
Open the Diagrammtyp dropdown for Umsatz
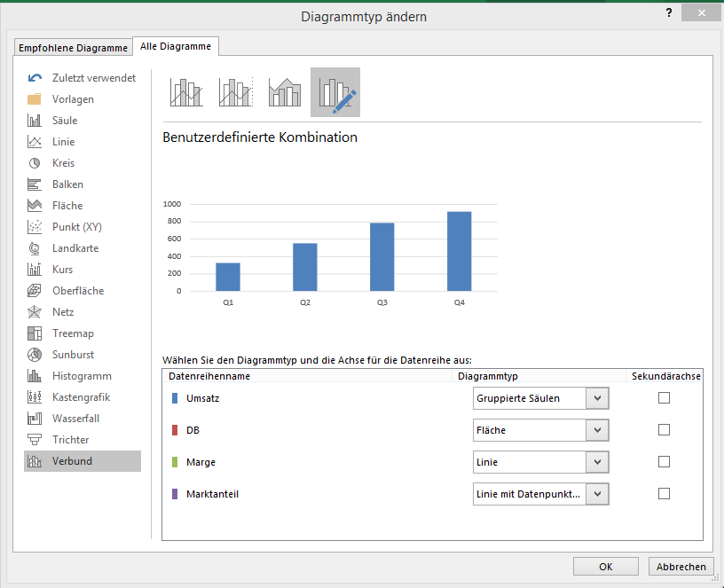click(x=600, y=398)
